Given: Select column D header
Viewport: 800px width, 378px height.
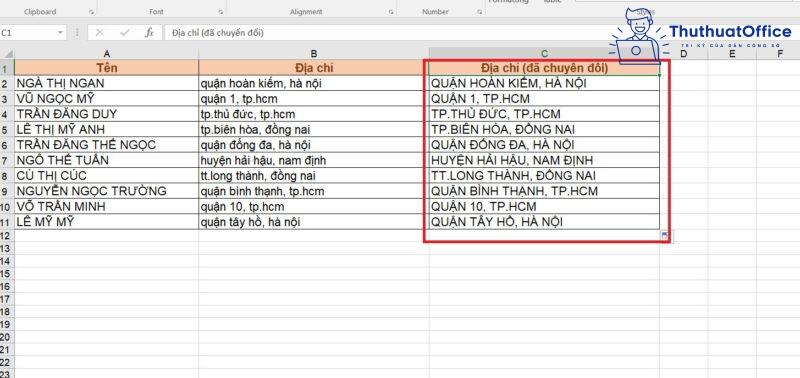Looking at the screenshot, I should 684,54.
